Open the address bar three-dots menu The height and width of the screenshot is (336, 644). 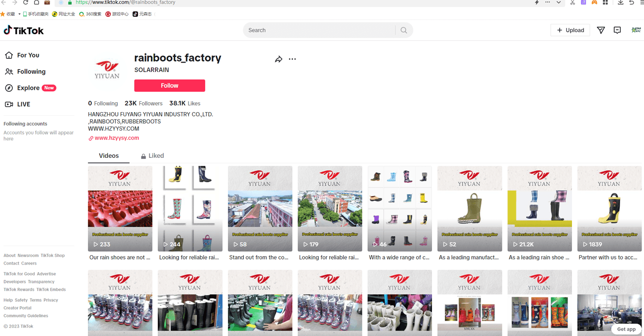(548, 2)
